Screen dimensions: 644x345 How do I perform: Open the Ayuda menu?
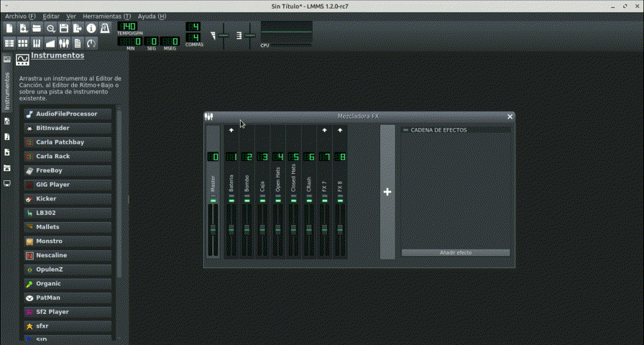[x=152, y=16]
